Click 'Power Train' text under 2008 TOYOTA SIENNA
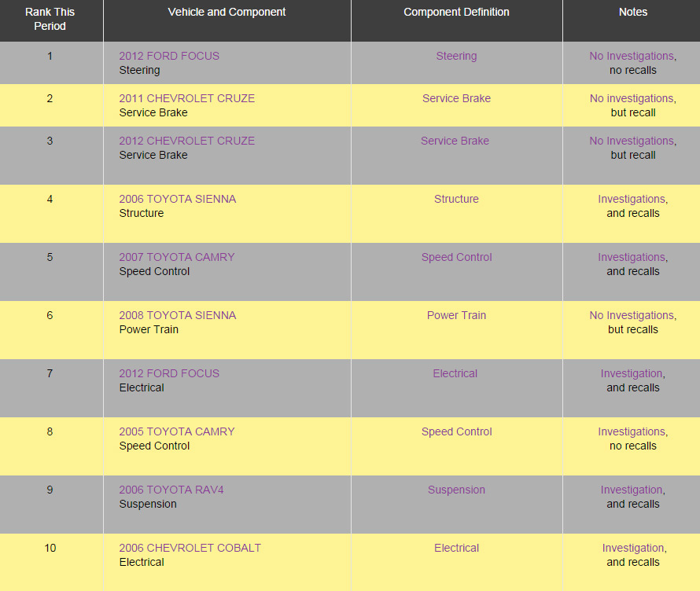Image resolution: width=700 pixels, height=591 pixels. [x=149, y=329]
